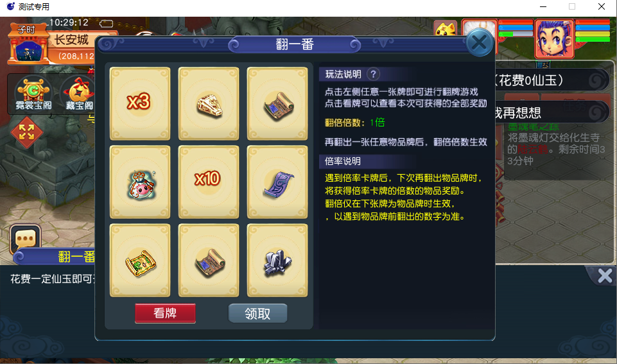
Task: Flip the purple scroll card
Action: (277, 182)
